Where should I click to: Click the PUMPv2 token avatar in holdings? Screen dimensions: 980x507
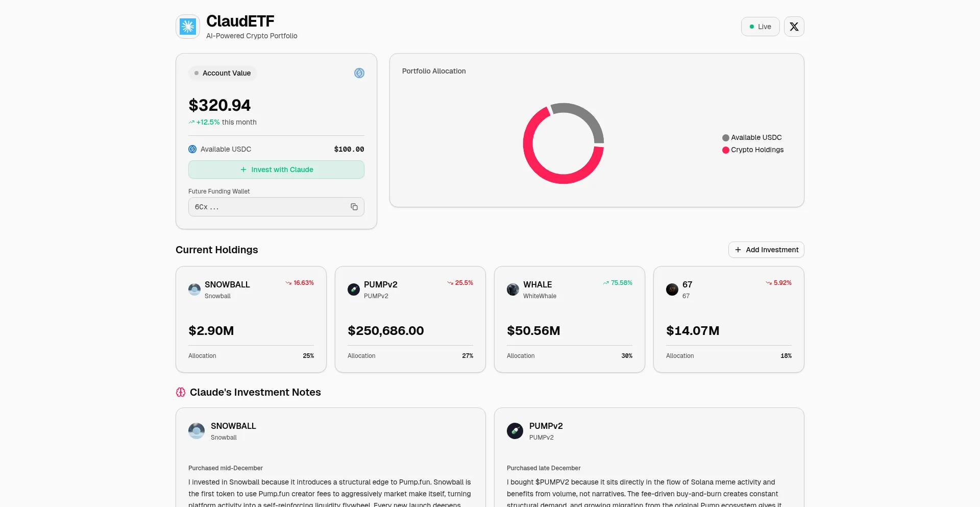point(354,289)
